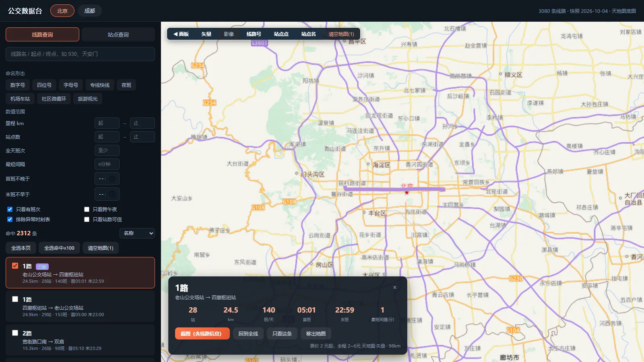
Task: Click the 里程 km start input
Action: tap(107, 123)
